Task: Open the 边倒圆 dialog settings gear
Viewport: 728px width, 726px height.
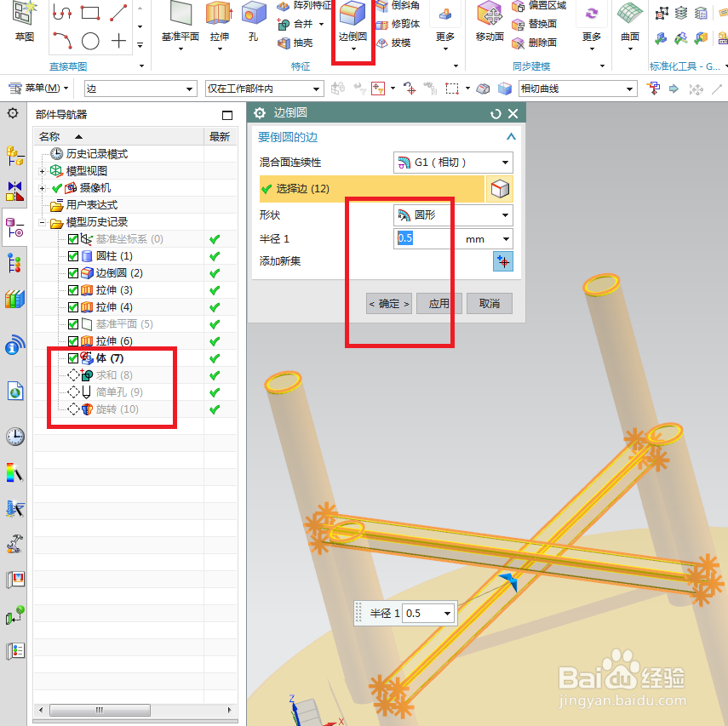Action: tap(260, 113)
